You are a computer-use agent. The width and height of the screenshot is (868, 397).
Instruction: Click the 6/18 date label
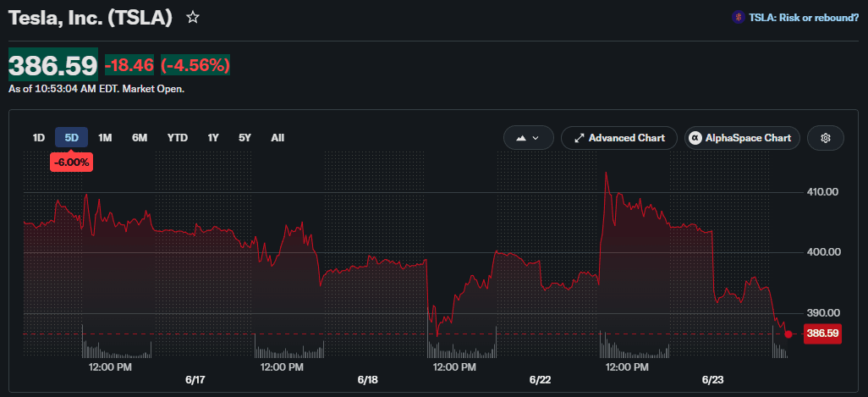367,380
